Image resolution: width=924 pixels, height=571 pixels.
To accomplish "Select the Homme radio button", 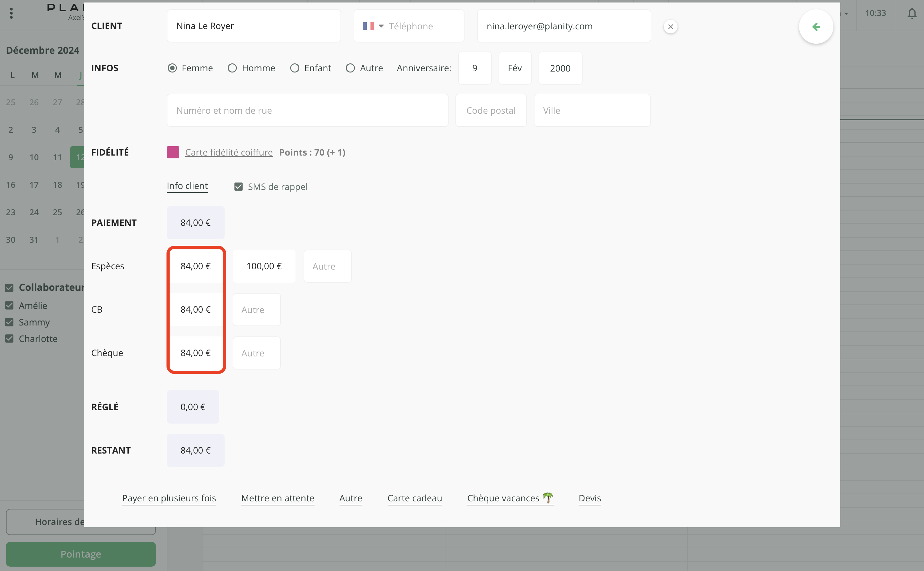I will [x=232, y=68].
